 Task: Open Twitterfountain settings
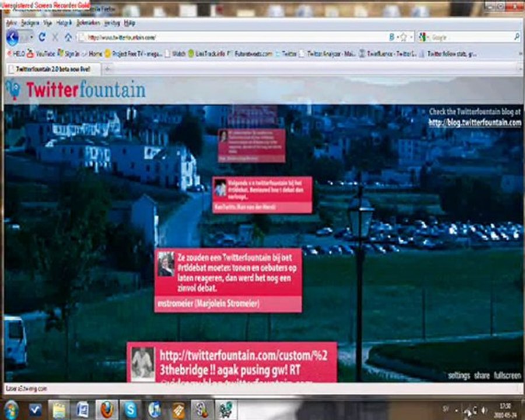459,376
